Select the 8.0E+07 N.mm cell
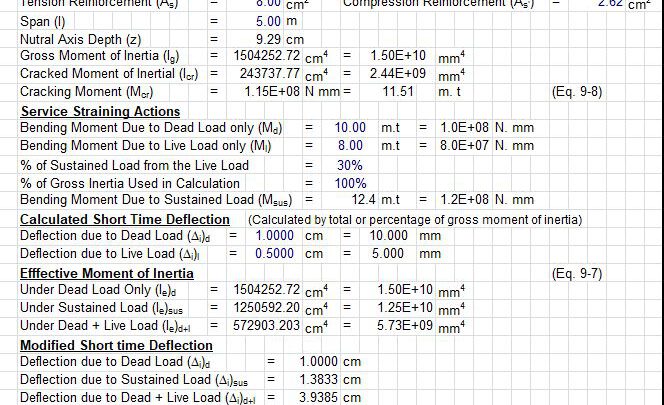The width and height of the screenshot is (664, 405). coord(464,145)
